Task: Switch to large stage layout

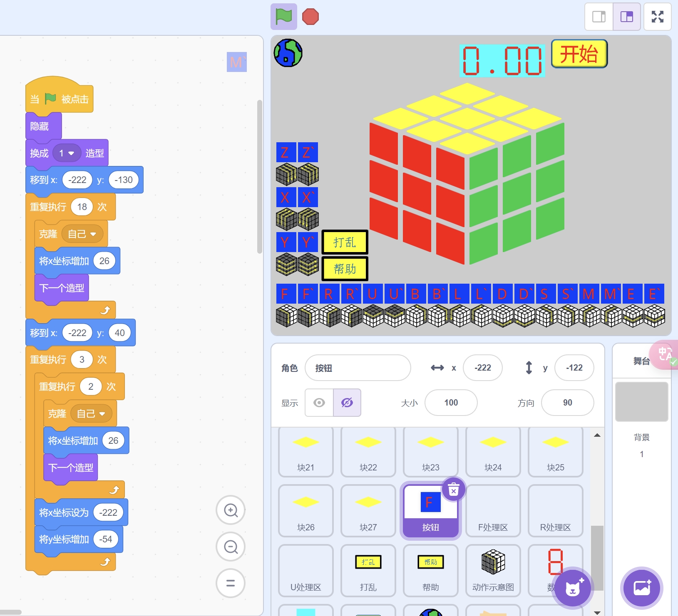Action: (x=626, y=17)
